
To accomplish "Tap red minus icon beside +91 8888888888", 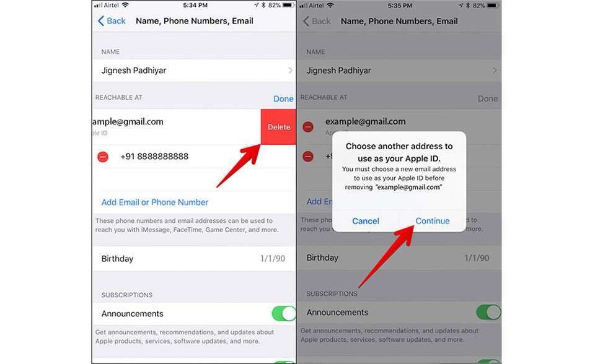I will (103, 157).
